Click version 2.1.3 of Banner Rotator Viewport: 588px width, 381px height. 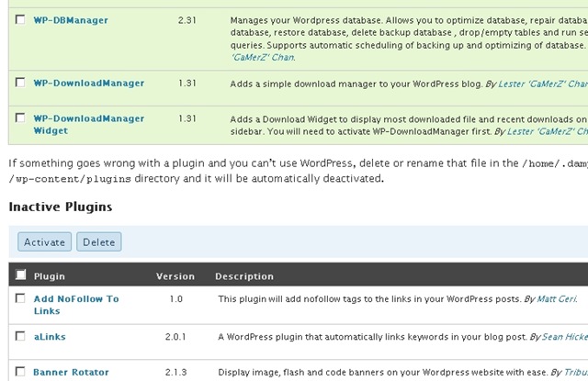tap(175, 373)
